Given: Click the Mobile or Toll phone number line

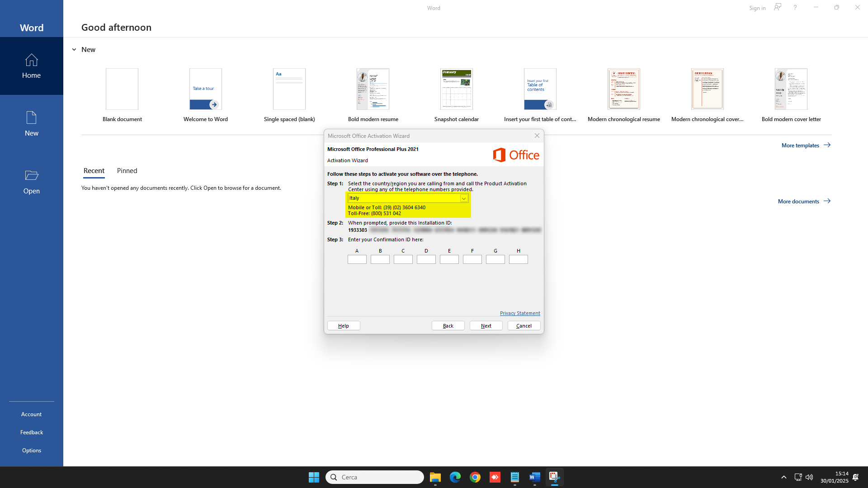Looking at the screenshot, I should point(387,207).
